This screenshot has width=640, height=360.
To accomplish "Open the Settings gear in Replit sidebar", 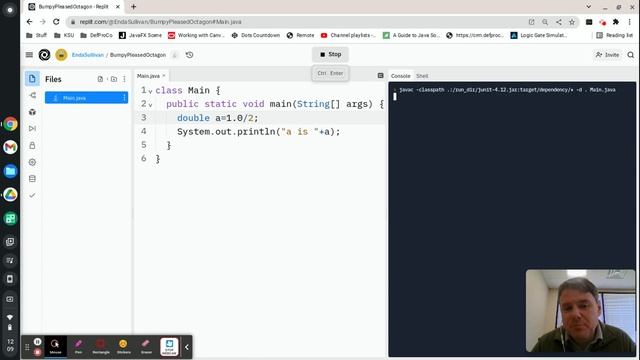I will [x=32, y=162].
